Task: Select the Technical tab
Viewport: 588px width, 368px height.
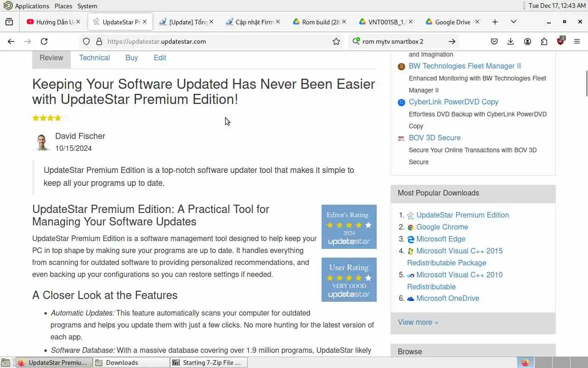Action: [x=94, y=58]
